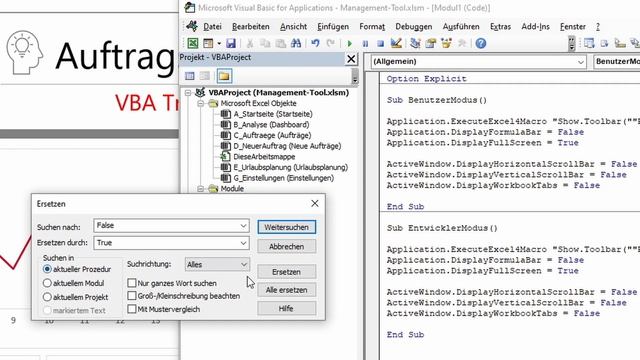The image size is (640, 360).
Task: Switch to Excel view icon in VBA toolbar
Action: [x=193, y=43]
